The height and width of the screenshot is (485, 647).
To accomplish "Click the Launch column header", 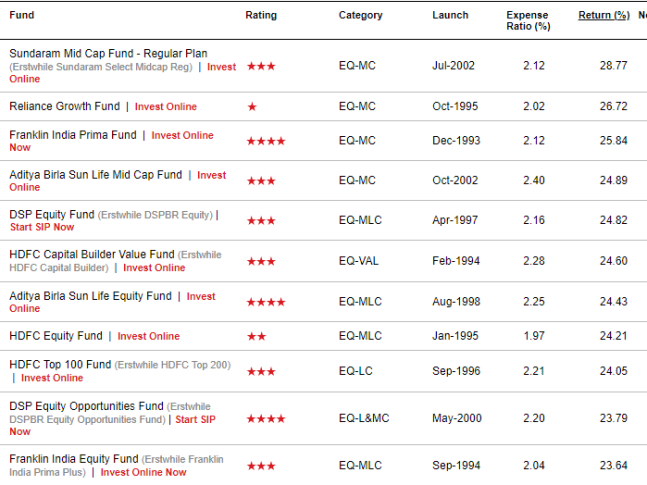I will coord(450,15).
